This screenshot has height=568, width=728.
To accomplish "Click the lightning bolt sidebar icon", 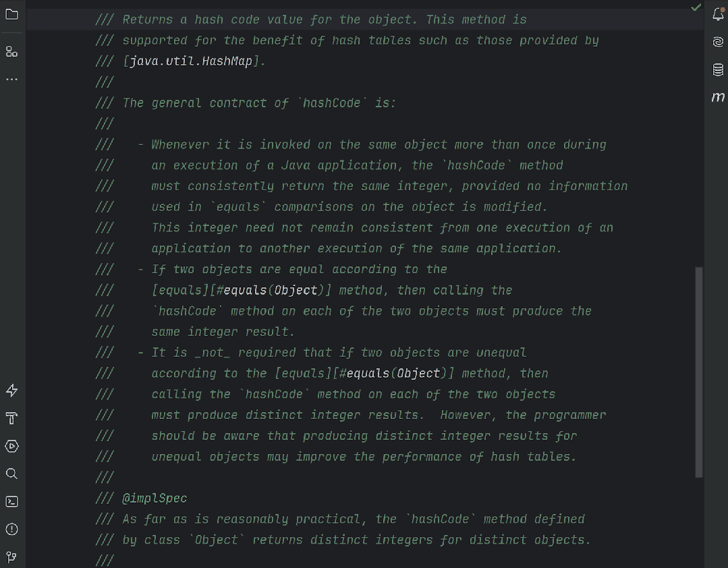I will 11,390.
